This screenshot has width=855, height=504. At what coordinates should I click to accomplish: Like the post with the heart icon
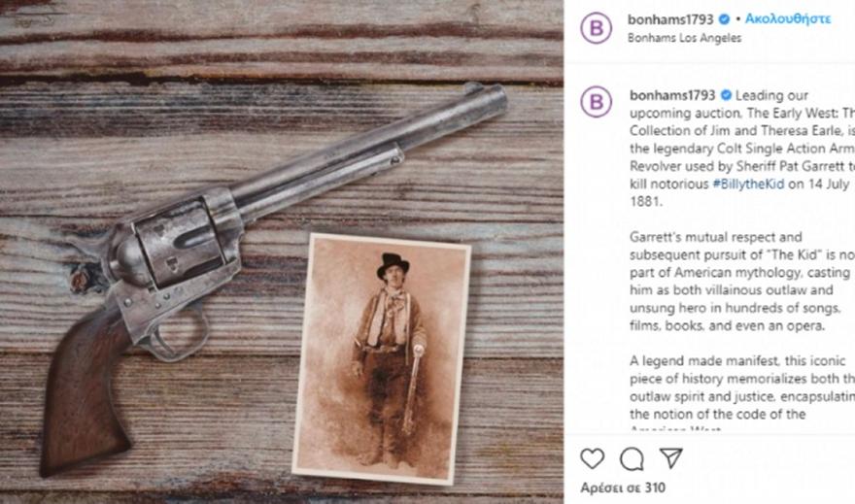(592, 458)
